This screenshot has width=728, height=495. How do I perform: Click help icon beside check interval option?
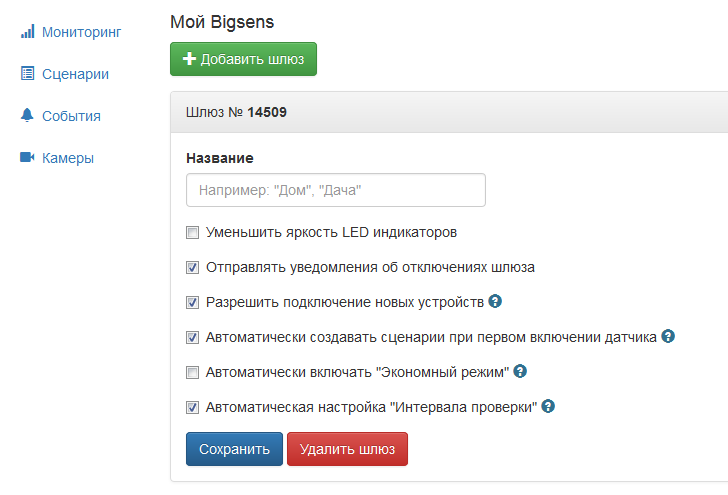(x=548, y=407)
